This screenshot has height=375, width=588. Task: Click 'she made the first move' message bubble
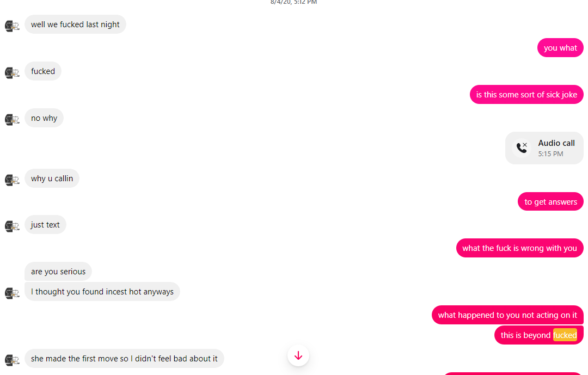coord(124,359)
